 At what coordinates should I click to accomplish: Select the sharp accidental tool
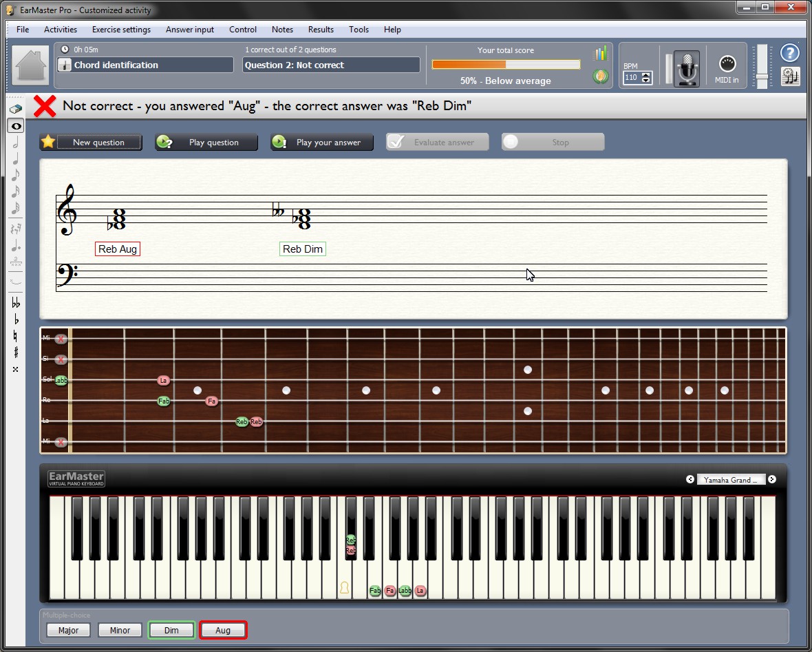[x=15, y=353]
